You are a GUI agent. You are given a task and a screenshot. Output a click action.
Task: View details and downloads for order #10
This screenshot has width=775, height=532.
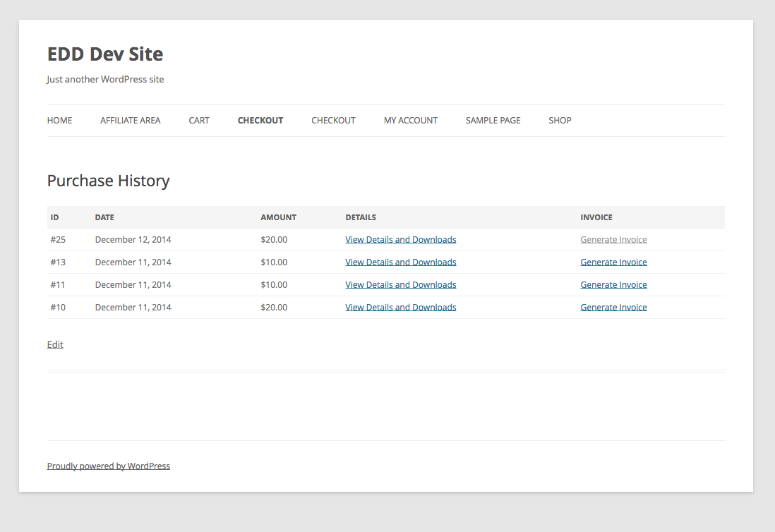coord(400,308)
